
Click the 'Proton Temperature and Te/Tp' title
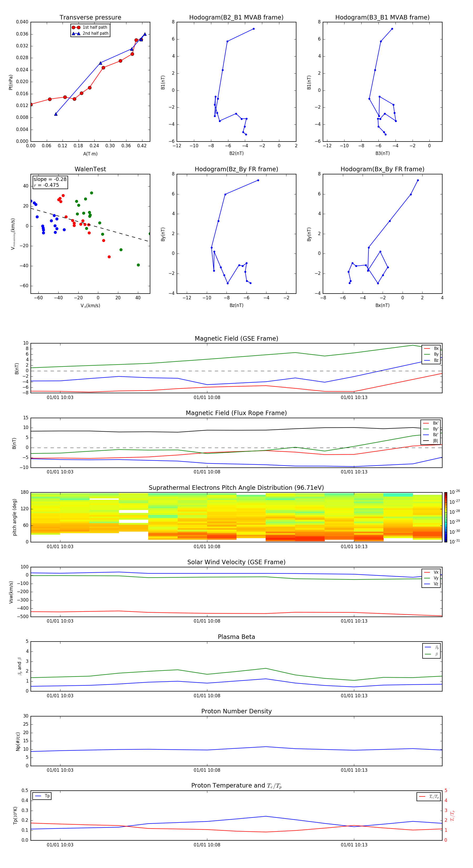[x=236, y=786]
